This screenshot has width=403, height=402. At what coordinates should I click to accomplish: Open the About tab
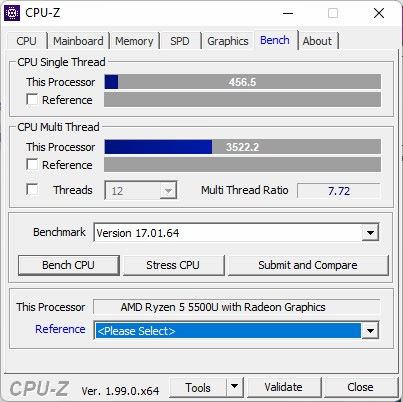[317, 41]
